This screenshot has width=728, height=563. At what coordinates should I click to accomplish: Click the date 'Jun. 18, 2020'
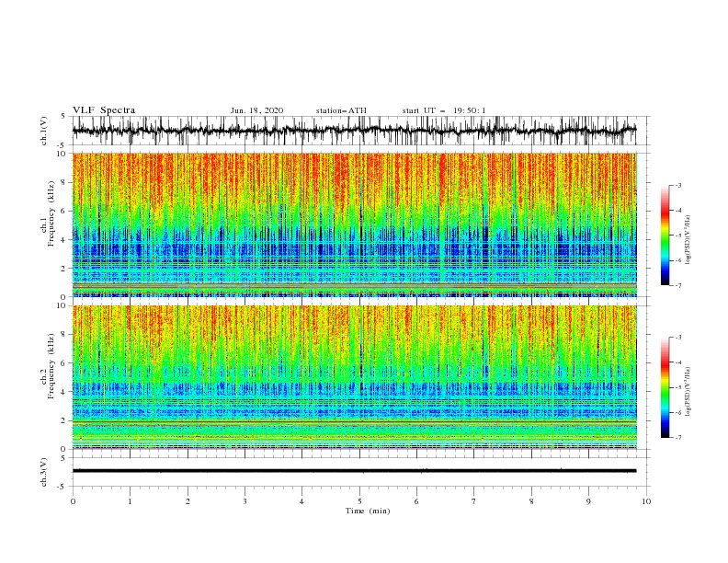click(x=256, y=110)
